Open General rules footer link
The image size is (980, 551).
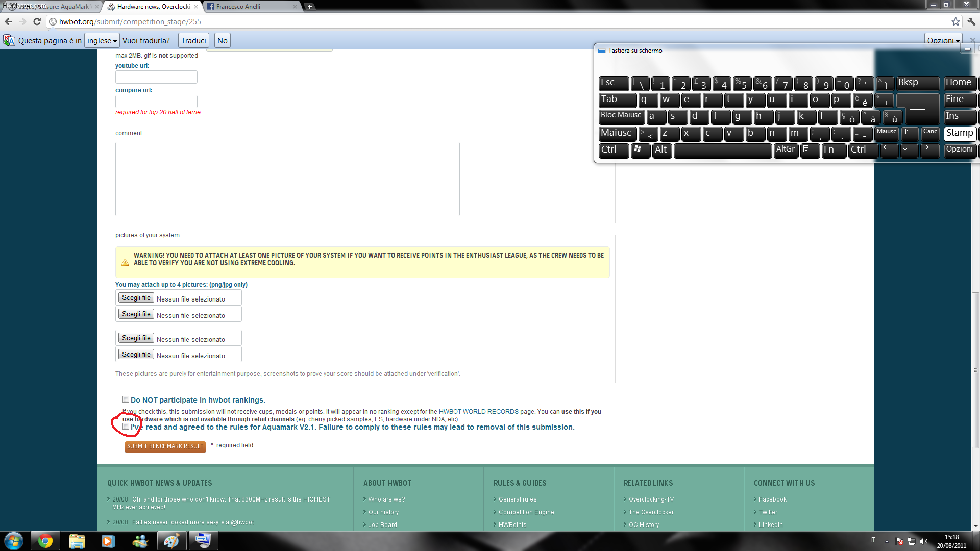click(518, 499)
